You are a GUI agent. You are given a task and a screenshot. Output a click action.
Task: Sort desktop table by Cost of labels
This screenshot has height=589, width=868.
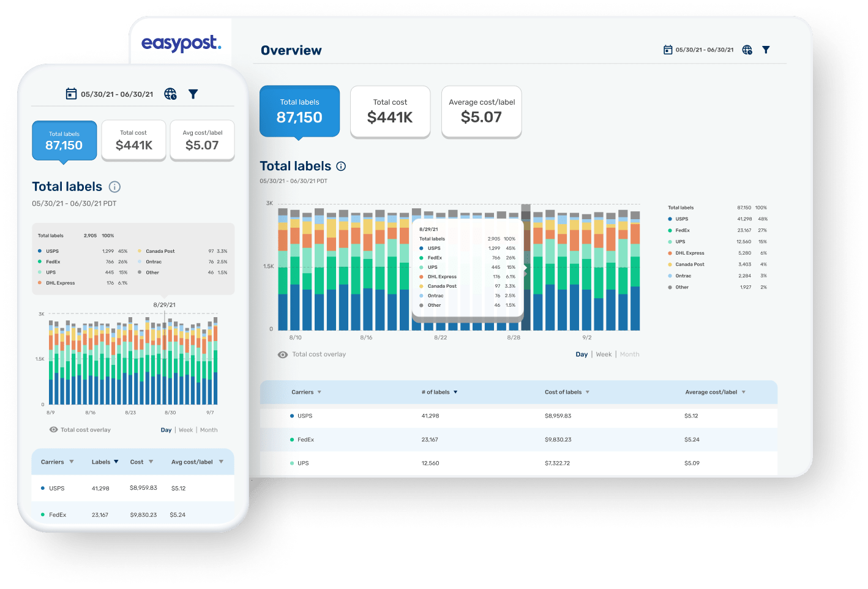(567, 392)
